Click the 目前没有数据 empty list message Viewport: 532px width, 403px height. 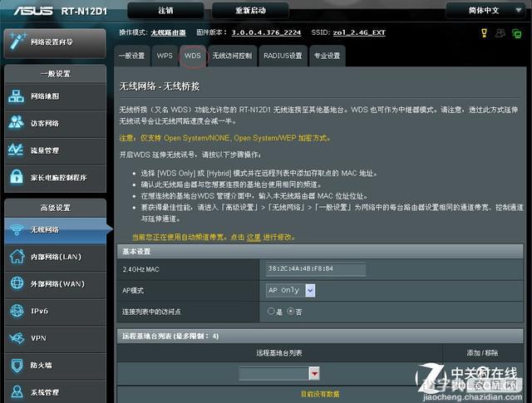pos(320,394)
